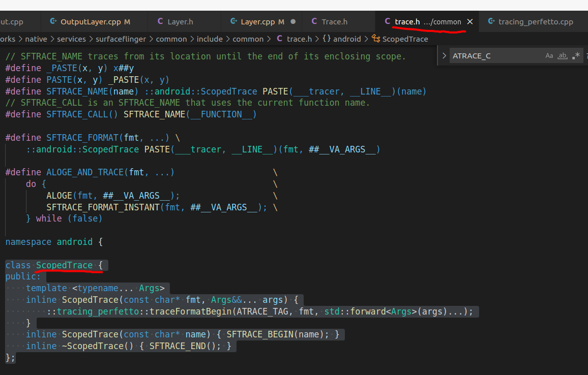Click 'SFTRACE_FORMAT_INSTANT' in the code
This screenshot has width=588, height=375.
(x=103, y=207)
